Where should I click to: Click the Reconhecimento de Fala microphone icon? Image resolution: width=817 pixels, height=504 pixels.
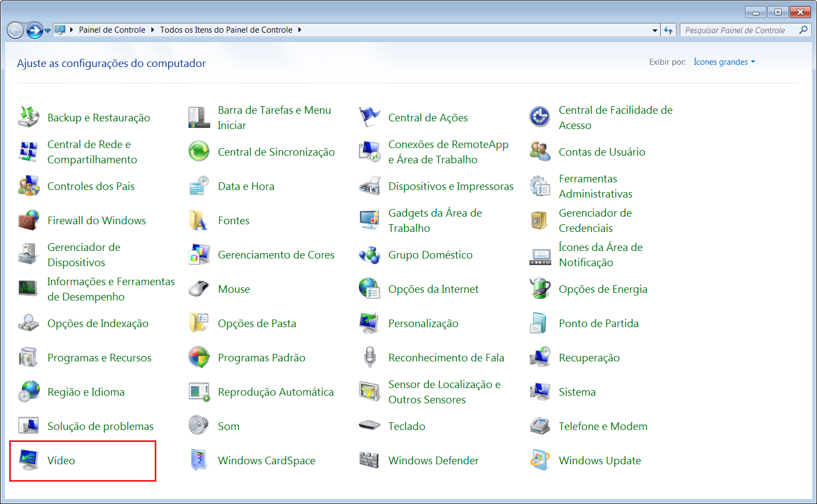(x=369, y=357)
